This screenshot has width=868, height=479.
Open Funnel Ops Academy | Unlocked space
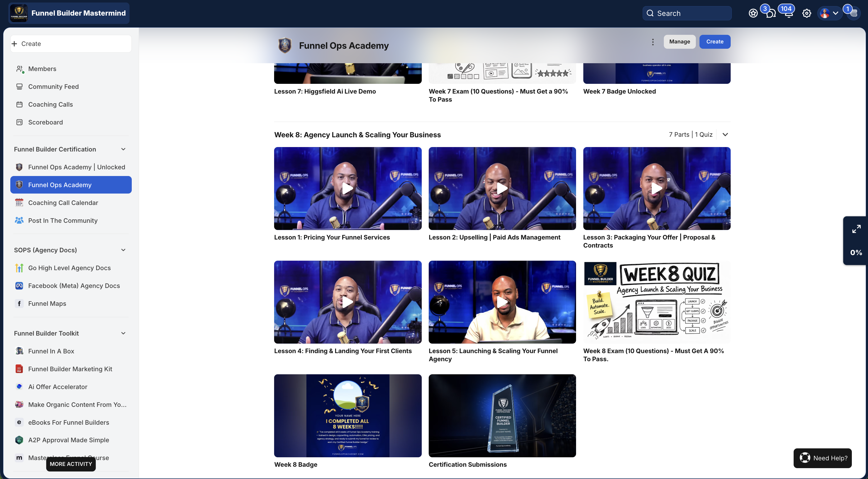coord(71,167)
